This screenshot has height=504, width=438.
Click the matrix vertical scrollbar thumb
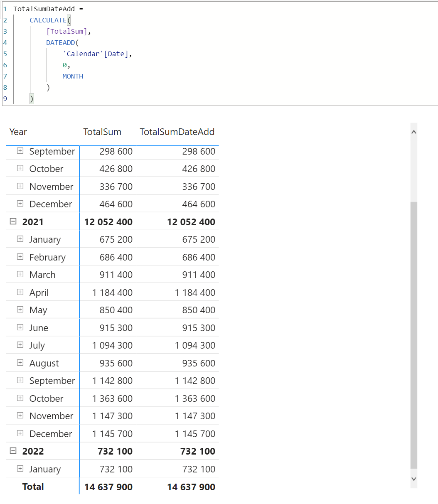pos(413,335)
